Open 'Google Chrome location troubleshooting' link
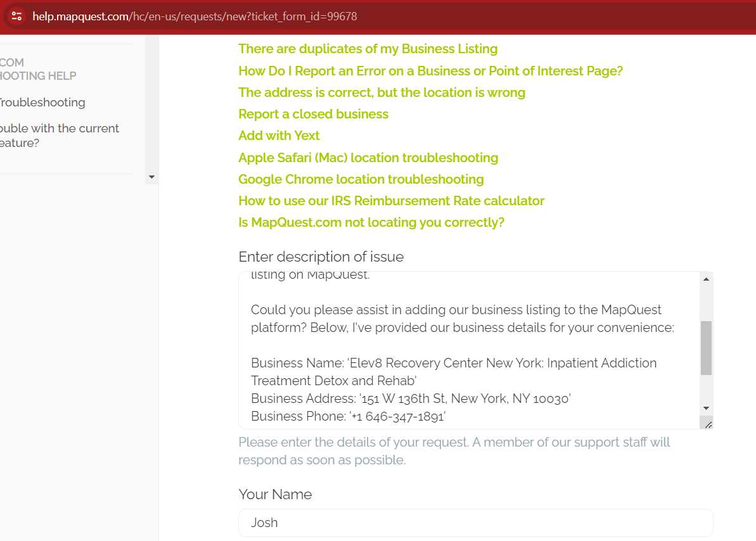756x541 pixels. pos(361,179)
